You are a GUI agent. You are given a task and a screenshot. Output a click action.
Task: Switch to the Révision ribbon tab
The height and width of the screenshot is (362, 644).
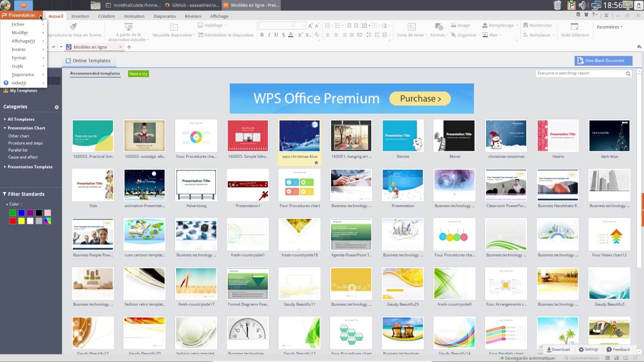point(193,16)
